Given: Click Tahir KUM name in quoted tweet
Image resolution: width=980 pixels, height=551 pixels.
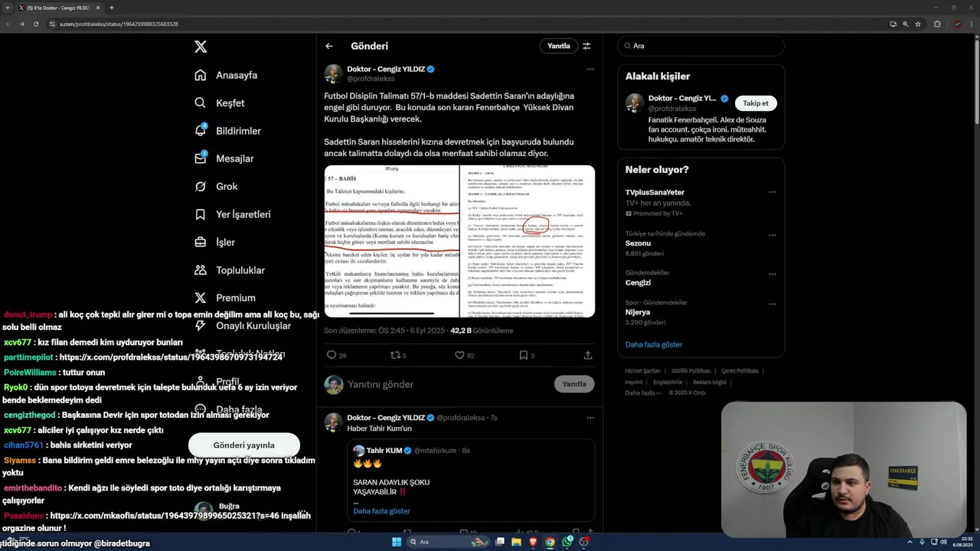Looking at the screenshot, I should click(x=384, y=451).
